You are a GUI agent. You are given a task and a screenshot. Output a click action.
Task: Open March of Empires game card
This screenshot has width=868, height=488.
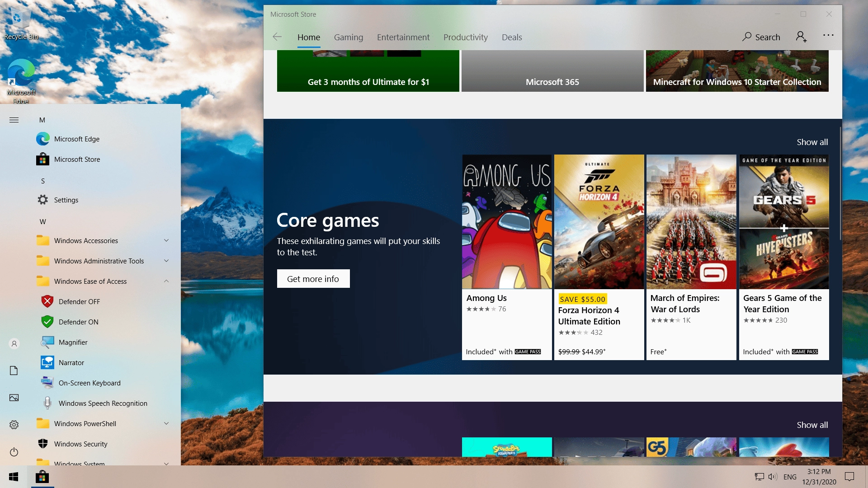click(691, 257)
